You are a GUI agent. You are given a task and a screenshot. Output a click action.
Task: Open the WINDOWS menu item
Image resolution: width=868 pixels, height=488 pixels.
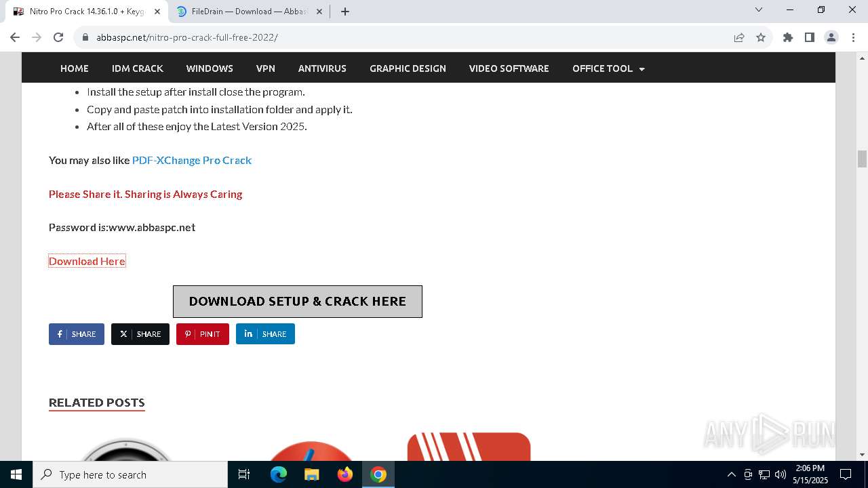(210, 68)
